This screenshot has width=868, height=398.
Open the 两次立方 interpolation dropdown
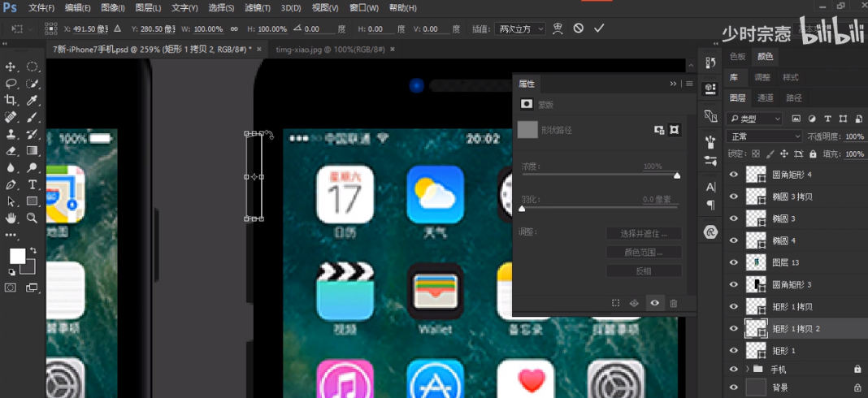520,28
